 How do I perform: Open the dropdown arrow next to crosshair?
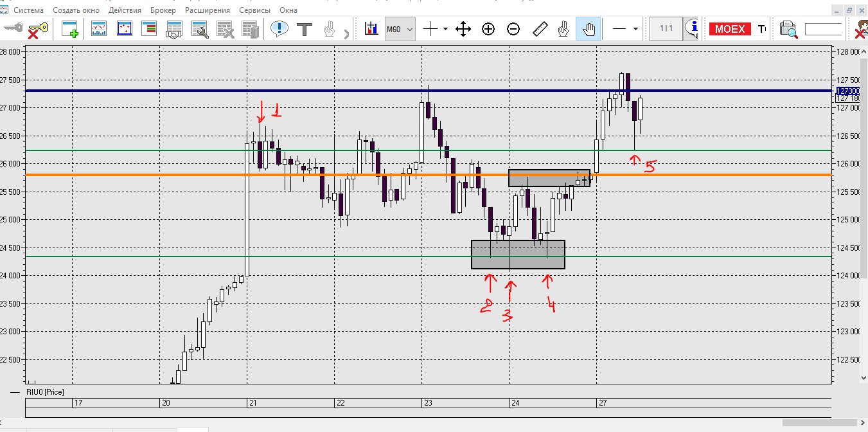coord(445,29)
